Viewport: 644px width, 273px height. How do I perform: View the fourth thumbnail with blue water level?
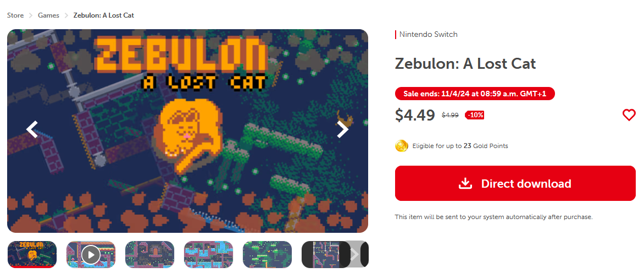click(x=208, y=254)
